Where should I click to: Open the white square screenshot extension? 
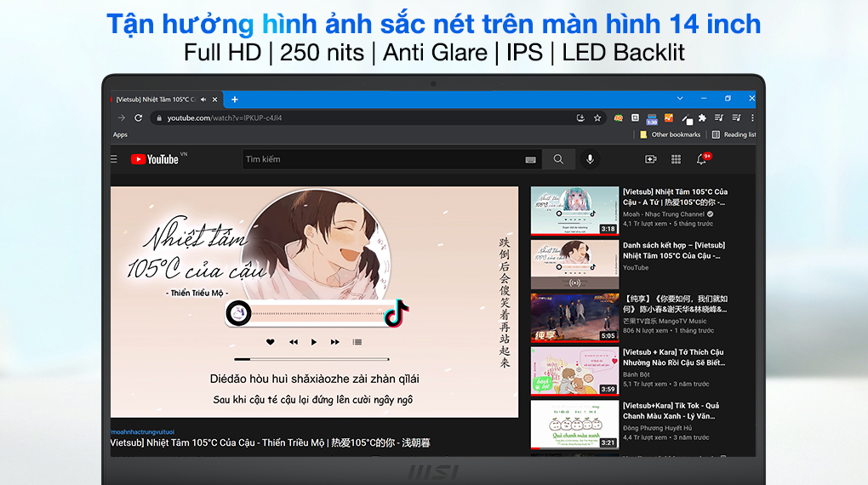(x=635, y=117)
